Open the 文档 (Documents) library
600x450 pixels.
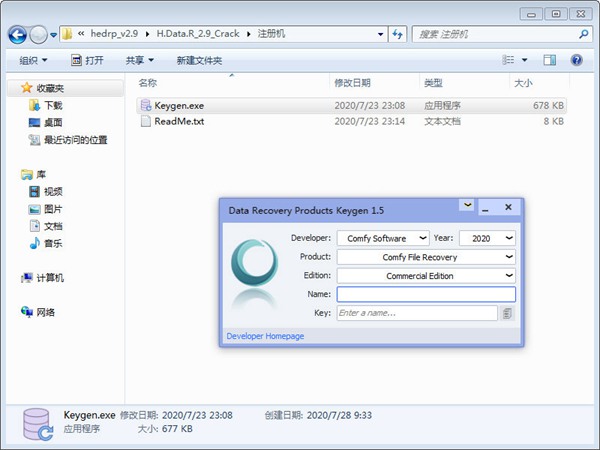[53, 226]
